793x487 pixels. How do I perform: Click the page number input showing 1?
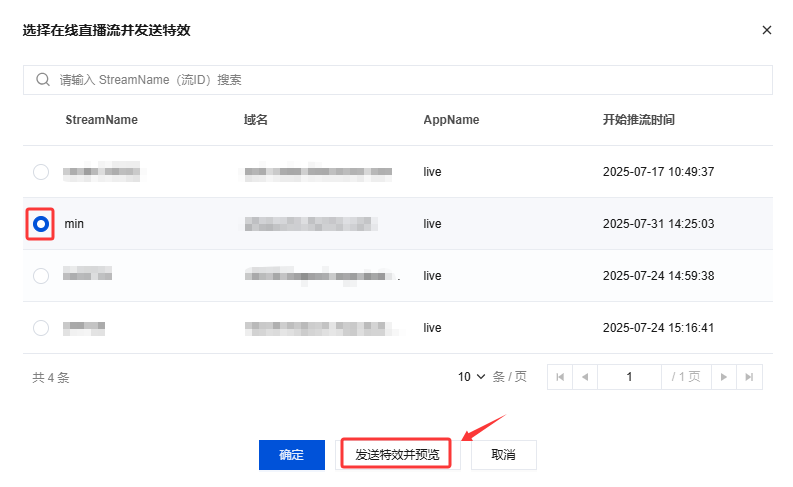[x=629, y=377]
